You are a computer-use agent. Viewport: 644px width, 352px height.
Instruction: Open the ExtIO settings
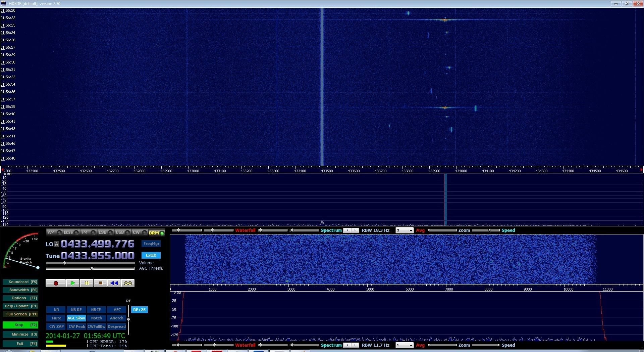click(x=151, y=255)
